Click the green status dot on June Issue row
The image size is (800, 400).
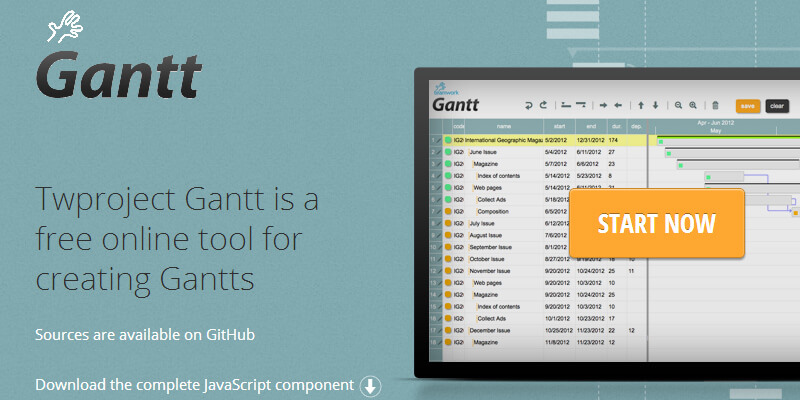[x=448, y=152]
